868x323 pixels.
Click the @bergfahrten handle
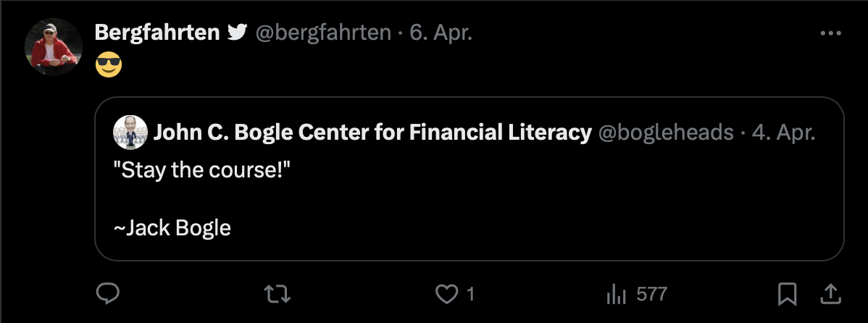coord(325,33)
